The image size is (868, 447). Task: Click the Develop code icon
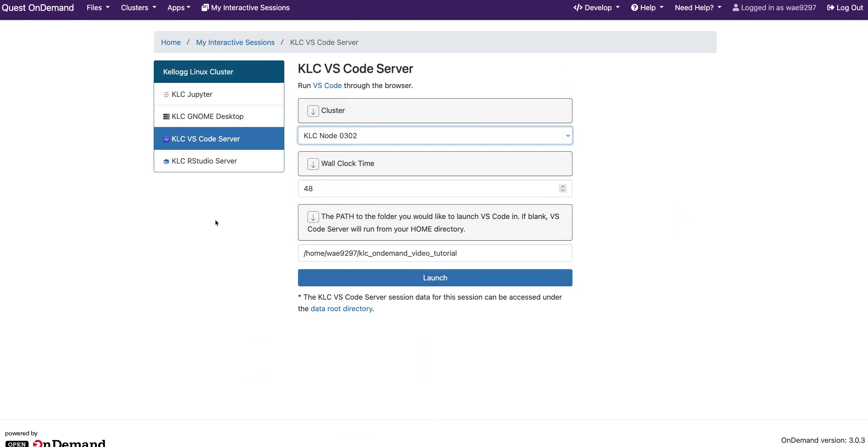(578, 8)
